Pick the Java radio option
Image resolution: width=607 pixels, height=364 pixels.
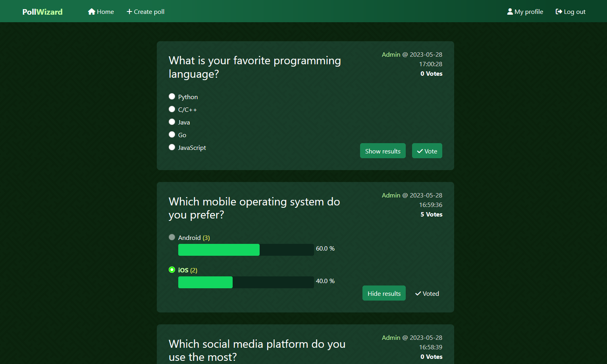(x=172, y=122)
